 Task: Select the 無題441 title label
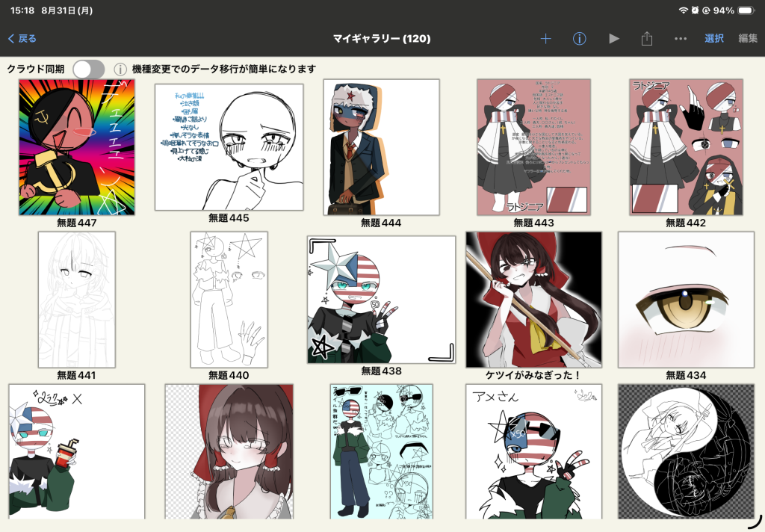pyautogui.click(x=77, y=375)
